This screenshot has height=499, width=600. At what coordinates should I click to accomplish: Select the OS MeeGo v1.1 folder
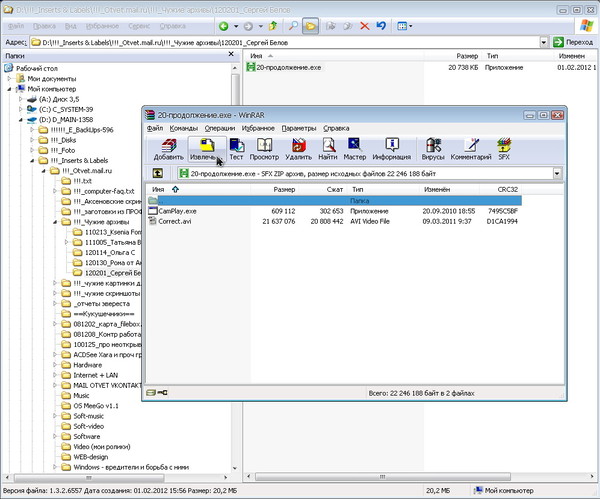[96, 406]
